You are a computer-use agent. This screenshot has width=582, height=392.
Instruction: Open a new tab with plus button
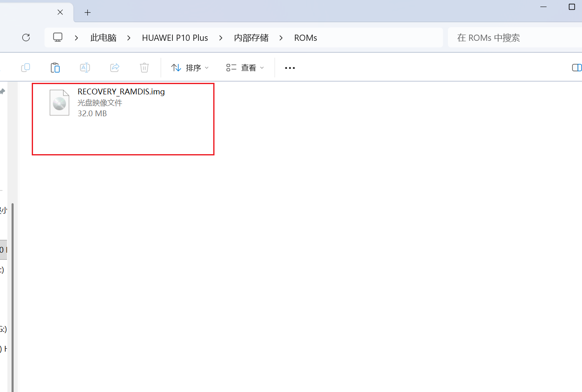[87, 12]
